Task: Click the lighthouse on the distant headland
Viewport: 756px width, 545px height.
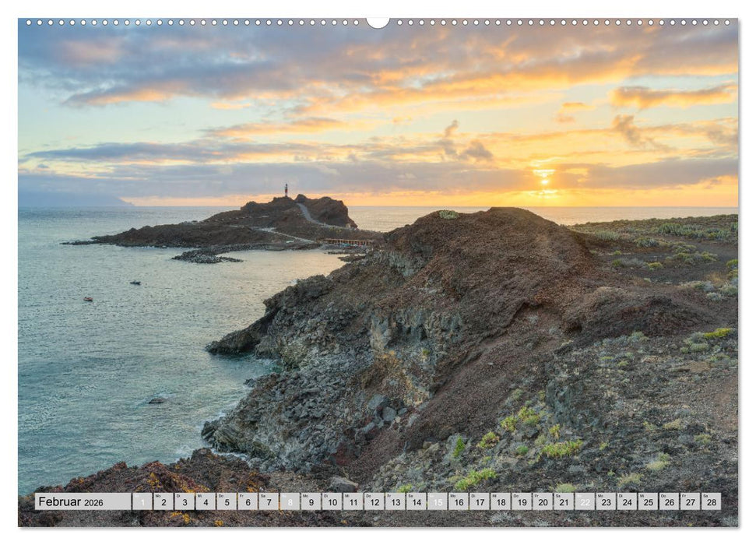Action: 287,189
